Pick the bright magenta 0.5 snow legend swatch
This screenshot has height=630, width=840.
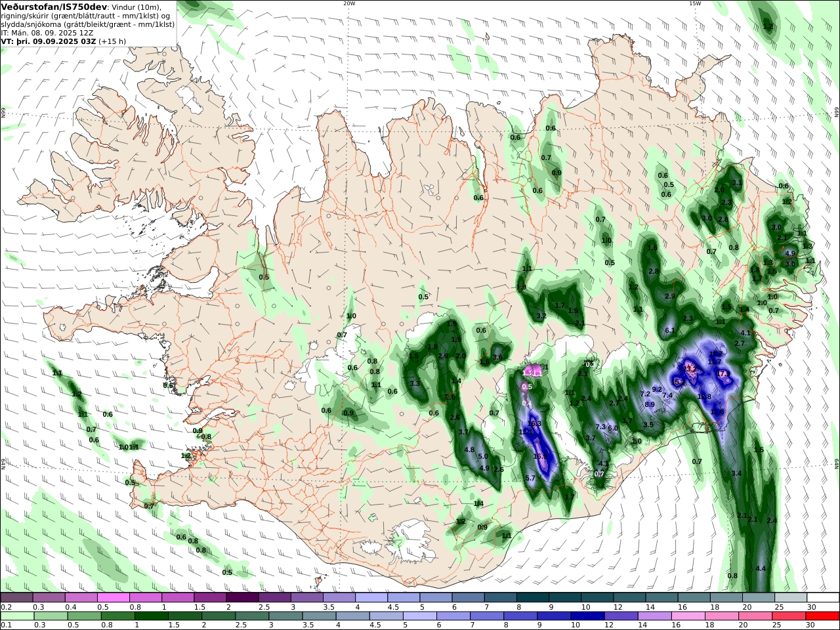(114, 598)
